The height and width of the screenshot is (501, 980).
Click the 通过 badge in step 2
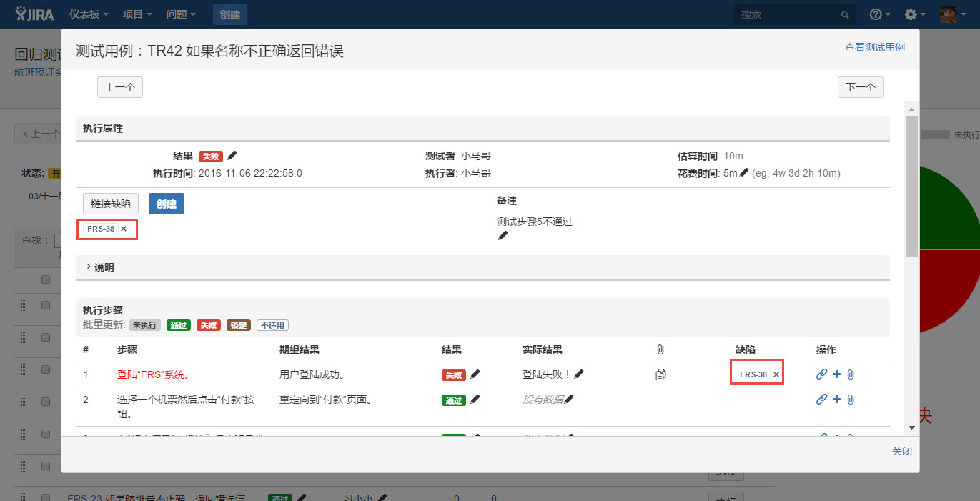pyautogui.click(x=454, y=400)
